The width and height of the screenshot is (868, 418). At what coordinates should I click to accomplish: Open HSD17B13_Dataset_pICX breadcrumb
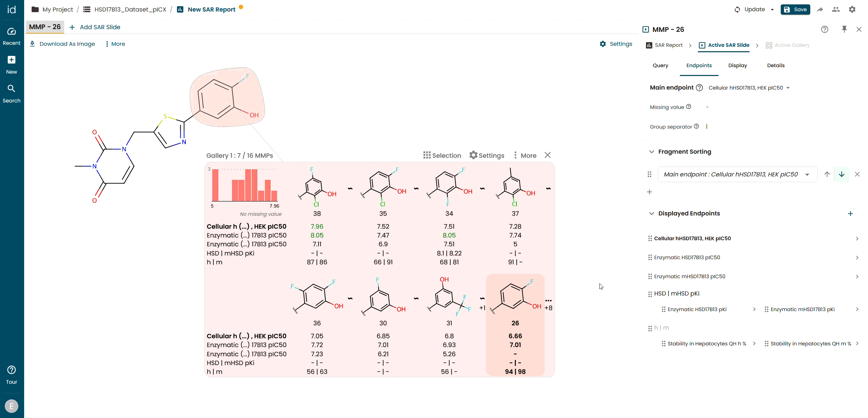click(125, 9)
